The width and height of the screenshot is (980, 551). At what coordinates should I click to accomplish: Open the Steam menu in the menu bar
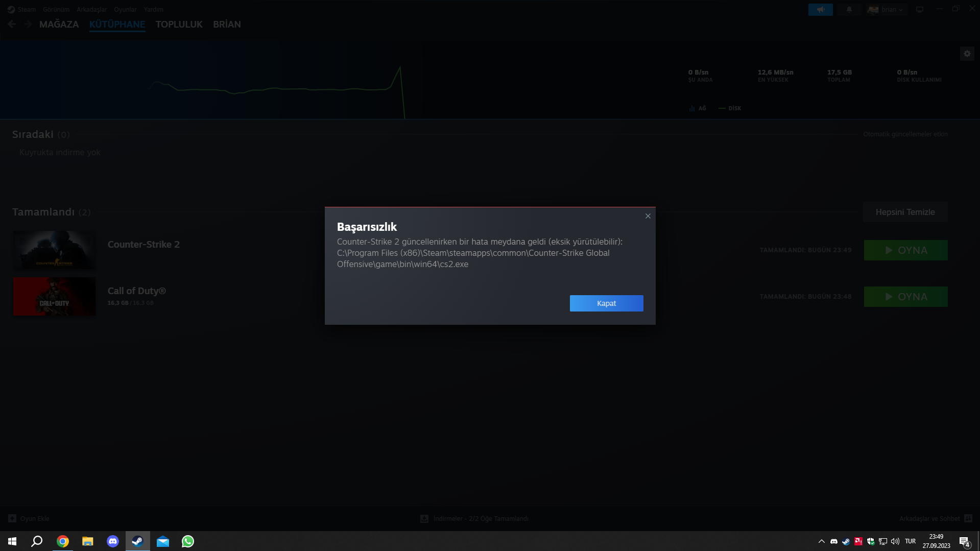pos(27,9)
